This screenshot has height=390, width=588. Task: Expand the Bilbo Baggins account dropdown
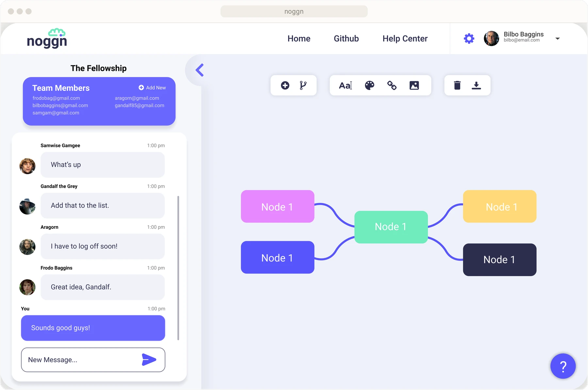[x=558, y=39]
